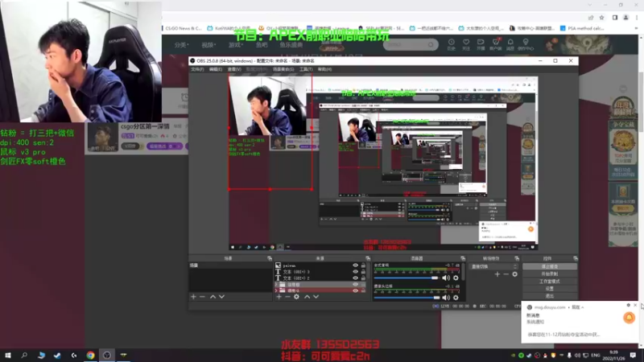This screenshot has width=644, height=362.
Task: Adjust camera mic volume slider
Action: [407, 298]
